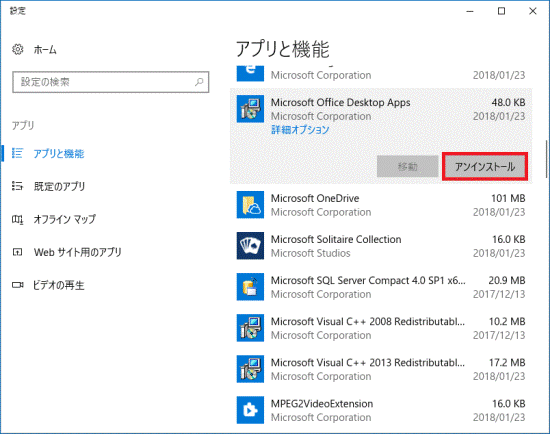This screenshot has width=550, height=434.
Task: Close the 設定 window
Action: coord(533,11)
